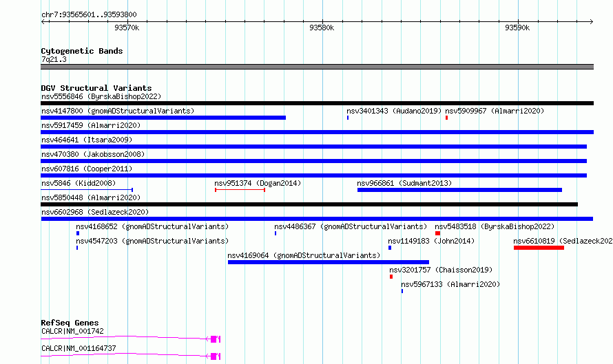The image size is (613, 364).
Task: Click the CALCR NM_001164737 exon block
Action: click(x=214, y=356)
